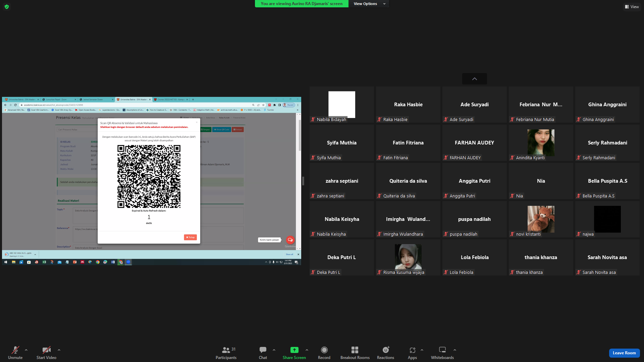The height and width of the screenshot is (362, 644).
Task: Unmute the microphone
Action: pos(15,353)
